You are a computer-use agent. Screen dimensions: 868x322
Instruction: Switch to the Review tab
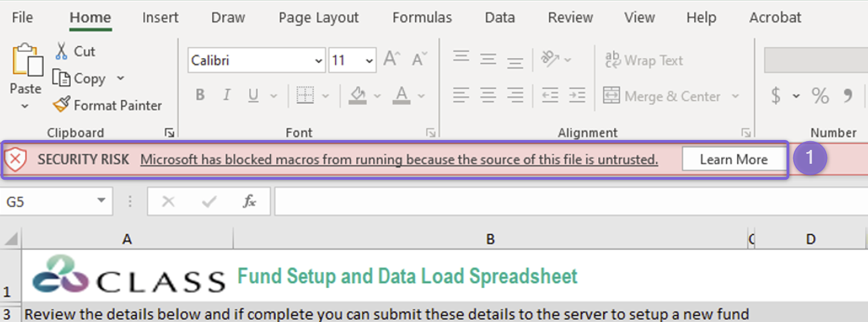(570, 18)
